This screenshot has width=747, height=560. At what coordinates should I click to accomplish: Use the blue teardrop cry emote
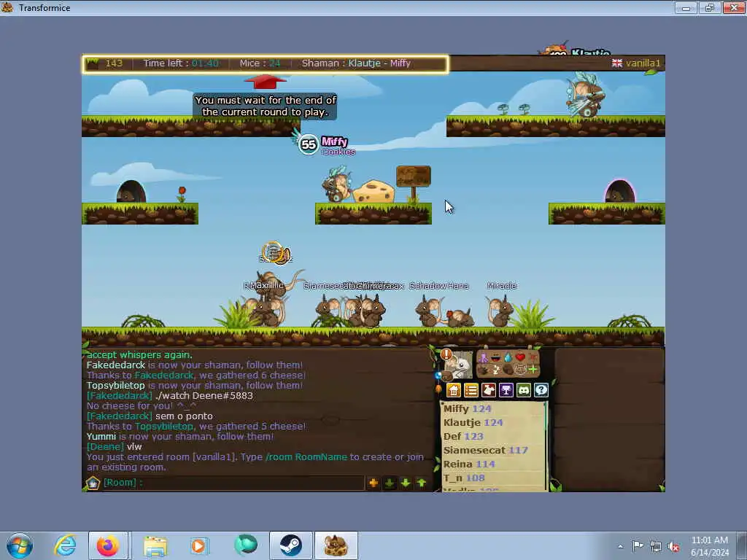[508, 357]
